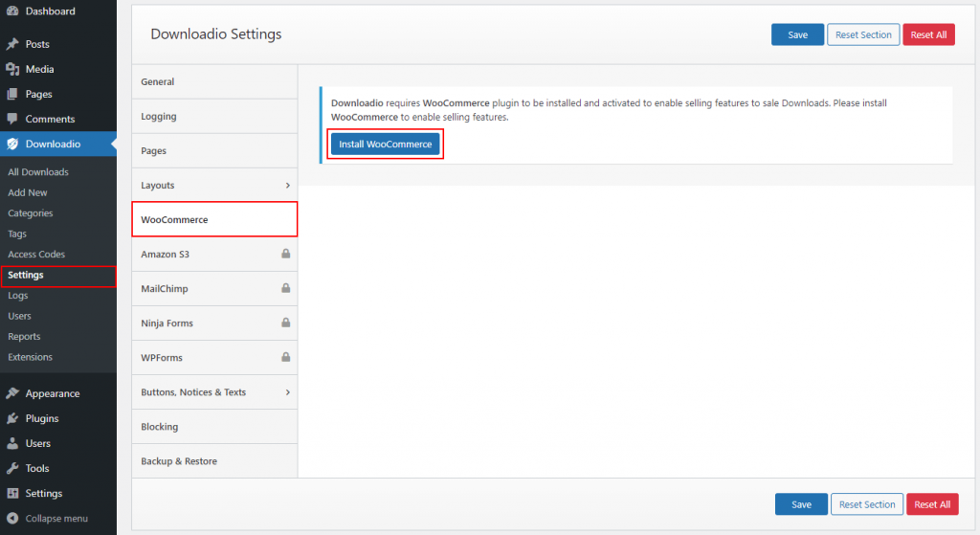Expand the Layouts section chevron
This screenshot has height=535, width=980.
[287, 185]
